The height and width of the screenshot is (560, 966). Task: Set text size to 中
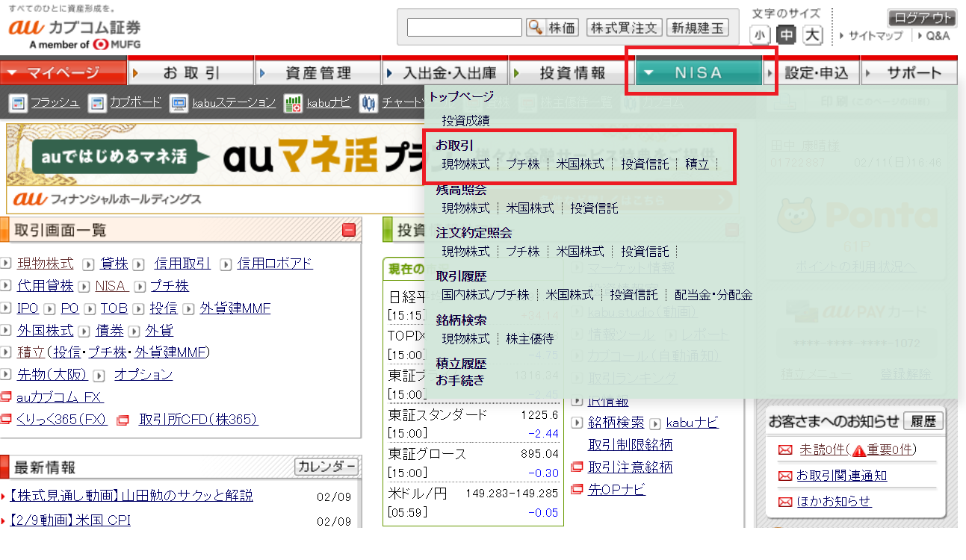[786, 35]
